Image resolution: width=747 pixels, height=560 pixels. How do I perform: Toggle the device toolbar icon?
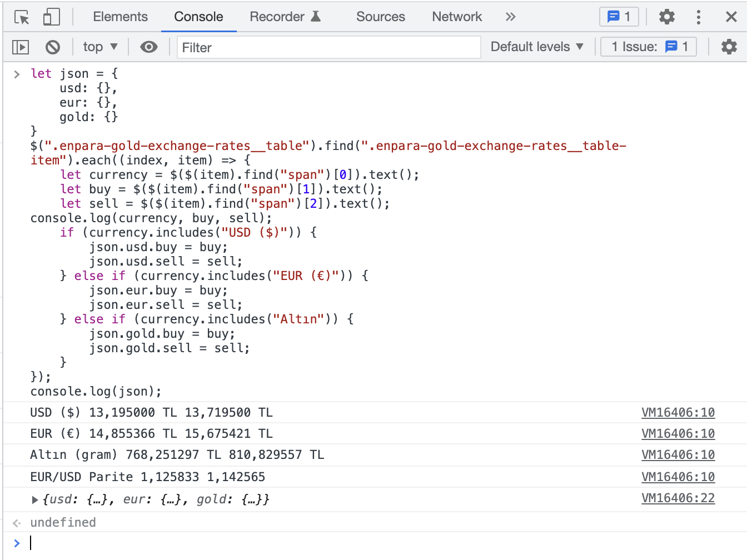tap(51, 17)
